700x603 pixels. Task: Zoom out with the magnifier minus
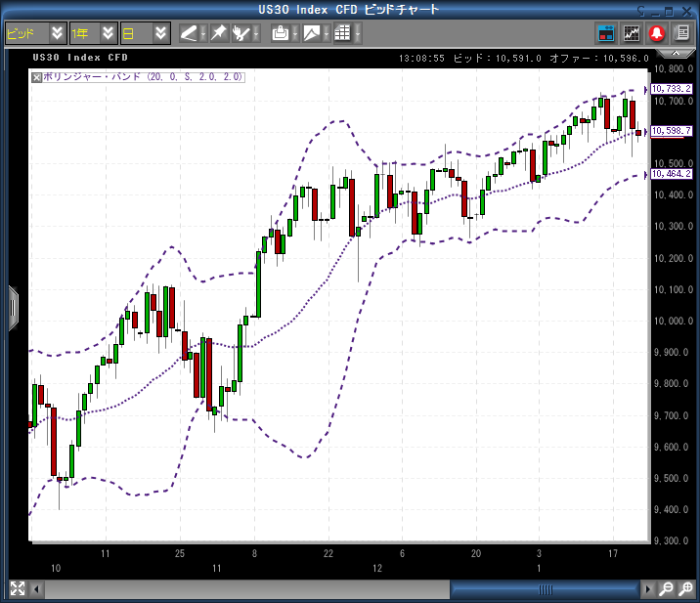(x=665, y=588)
